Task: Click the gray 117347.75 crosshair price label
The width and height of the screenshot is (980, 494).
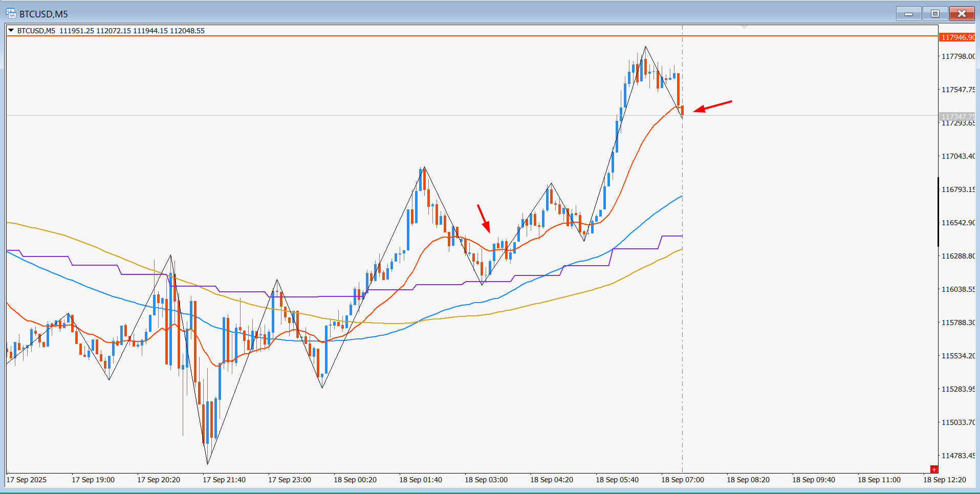Action: click(x=958, y=117)
